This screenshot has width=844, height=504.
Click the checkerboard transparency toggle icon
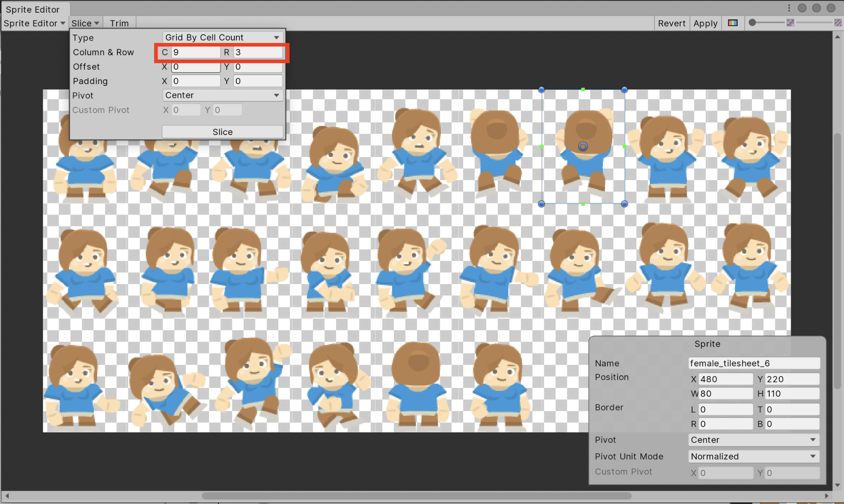coord(836,23)
